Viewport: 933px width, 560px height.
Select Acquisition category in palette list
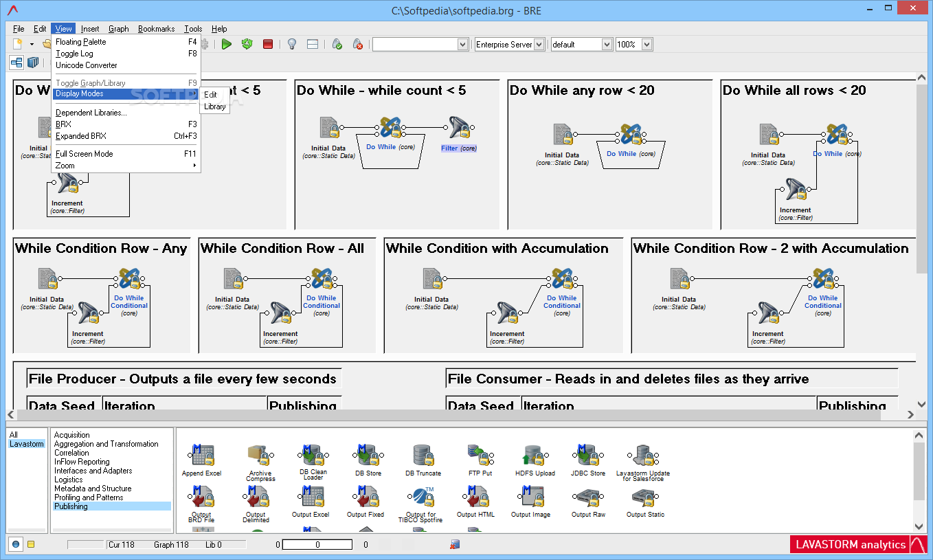tap(72, 435)
